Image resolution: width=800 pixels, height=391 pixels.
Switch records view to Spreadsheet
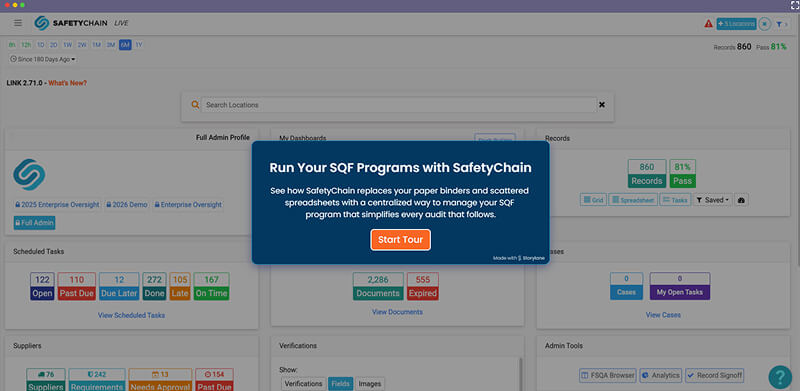pyautogui.click(x=633, y=200)
